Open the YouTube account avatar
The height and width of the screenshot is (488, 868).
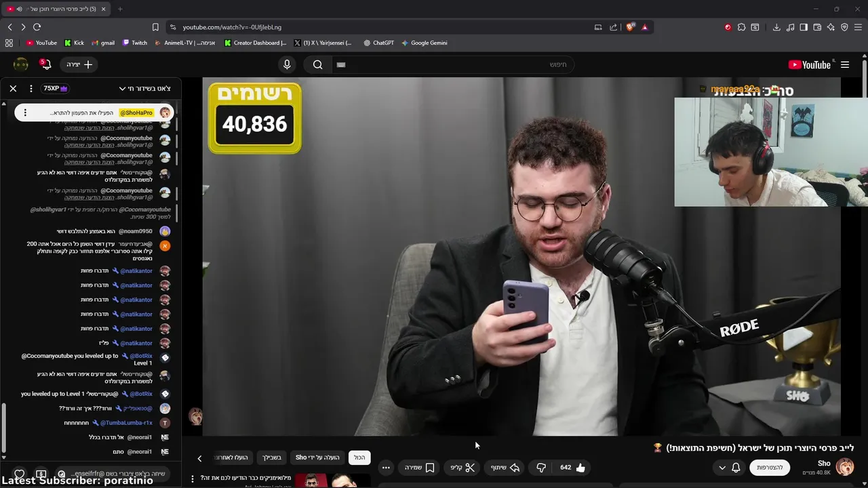point(21,64)
